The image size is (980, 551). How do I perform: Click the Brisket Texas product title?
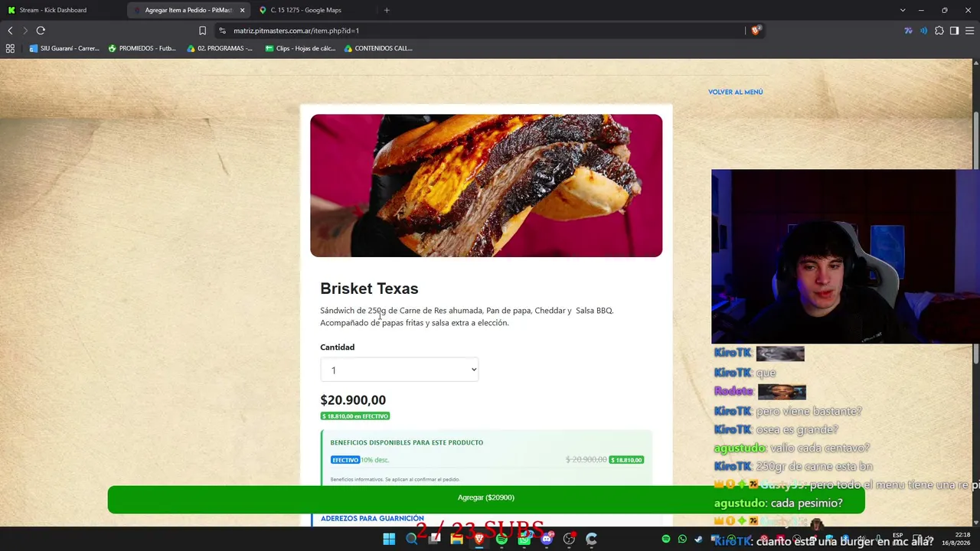(x=369, y=289)
